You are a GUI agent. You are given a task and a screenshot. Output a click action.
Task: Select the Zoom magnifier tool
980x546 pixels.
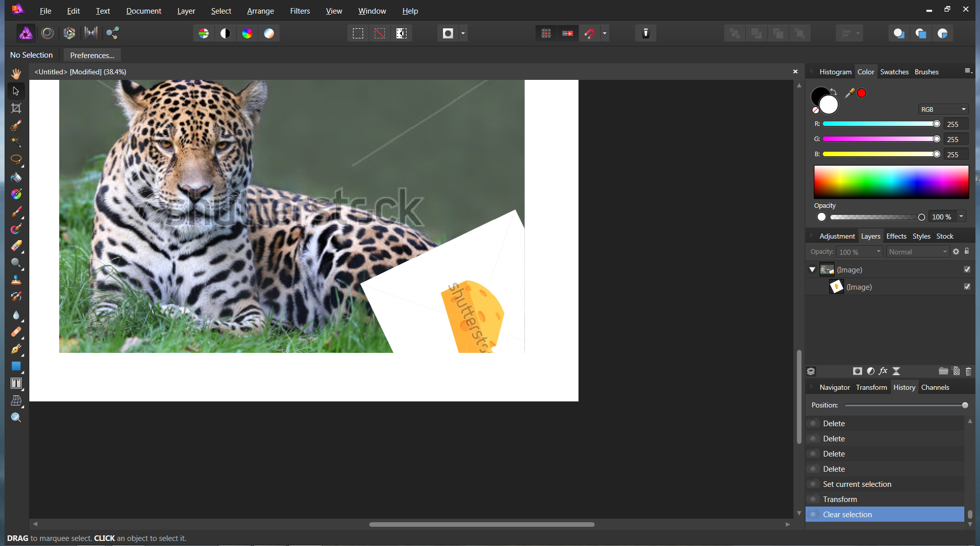point(16,418)
